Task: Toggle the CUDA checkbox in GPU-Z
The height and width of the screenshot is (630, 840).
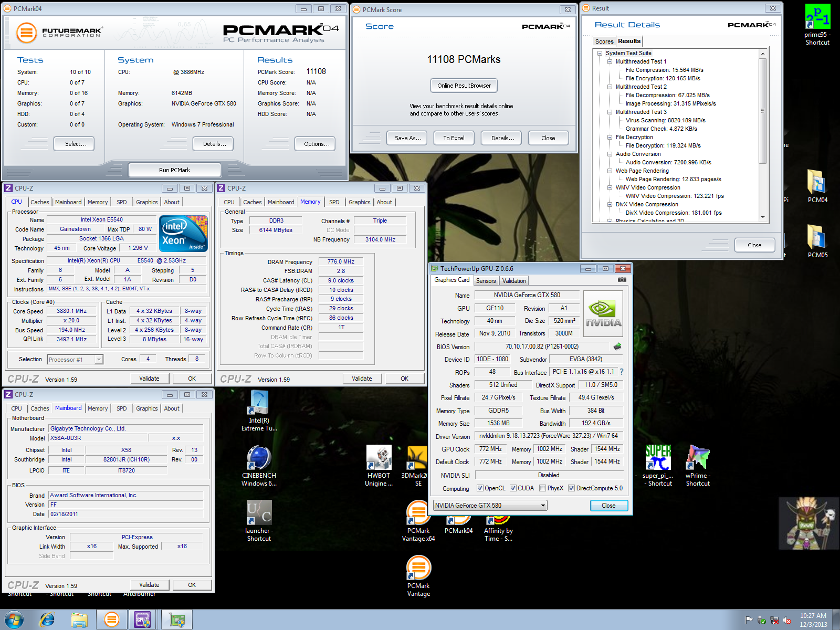Action: 513,488
